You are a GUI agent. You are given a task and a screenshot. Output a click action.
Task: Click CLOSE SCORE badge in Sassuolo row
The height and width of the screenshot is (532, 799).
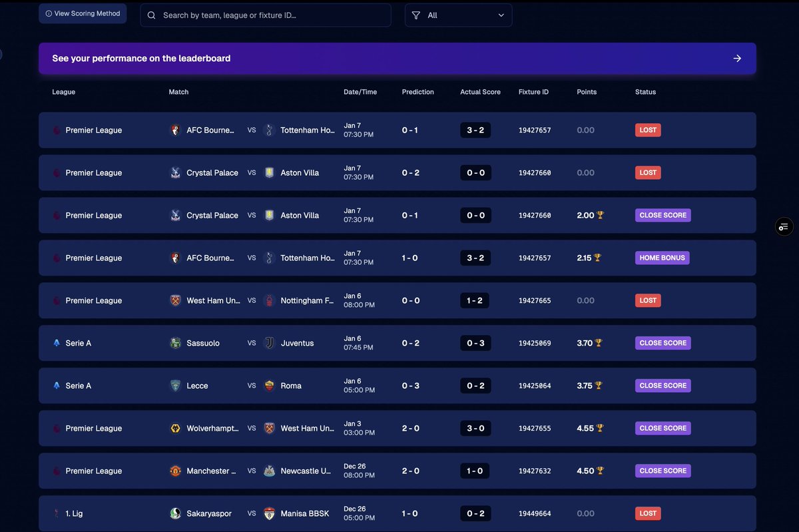(663, 343)
